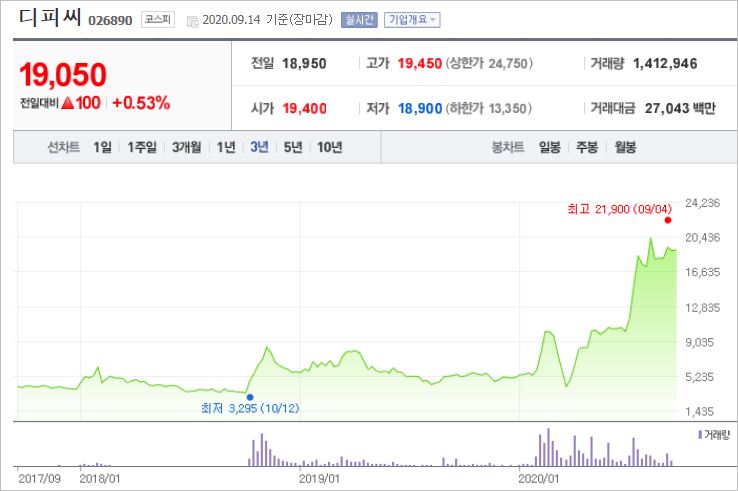738x491 pixels.
Task: Click the 최고 21,900 (09/04) label
Action: point(619,209)
